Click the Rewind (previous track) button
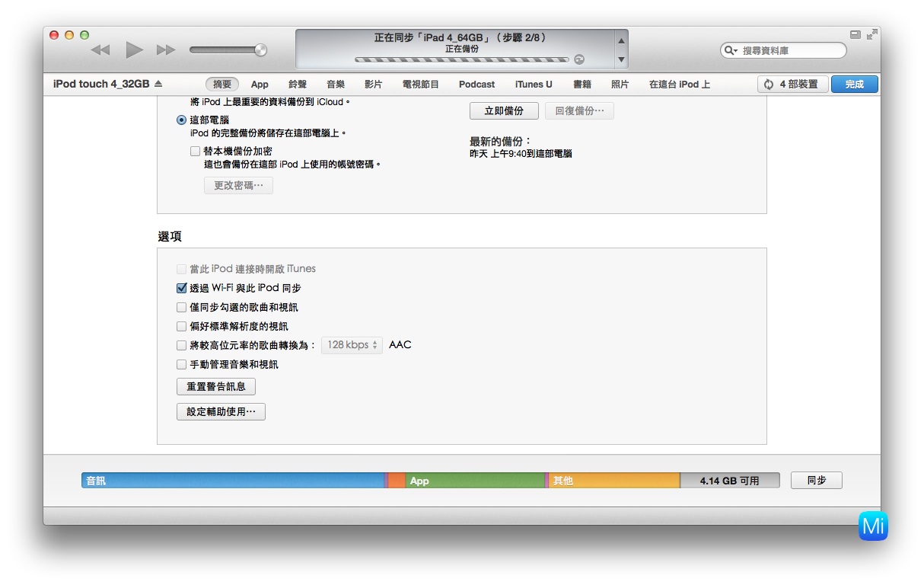 tap(100, 50)
